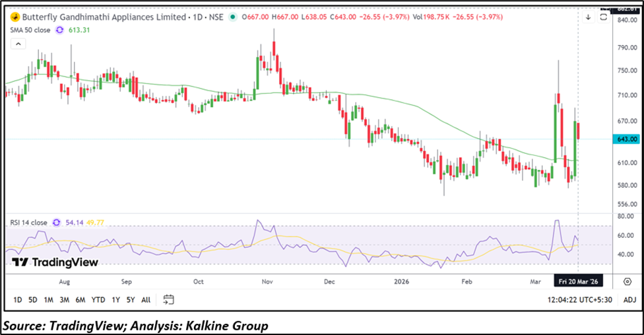Click the 643.00 current price label
This screenshot has width=644, height=335.
click(x=625, y=139)
